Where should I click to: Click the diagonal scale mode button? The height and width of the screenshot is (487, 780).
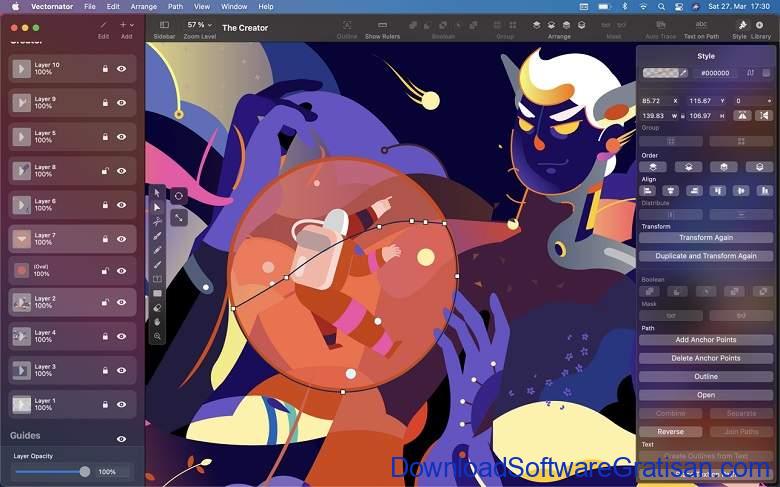click(179, 217)
